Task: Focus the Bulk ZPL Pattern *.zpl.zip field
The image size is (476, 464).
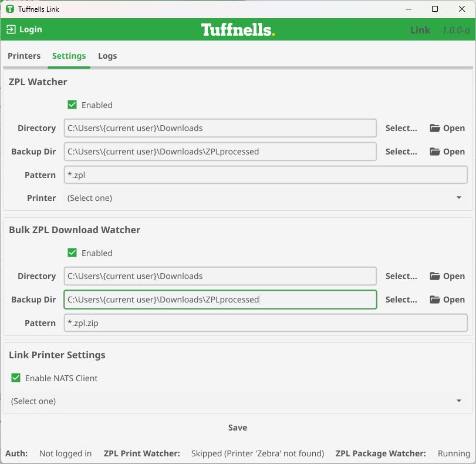Action: 265,323
